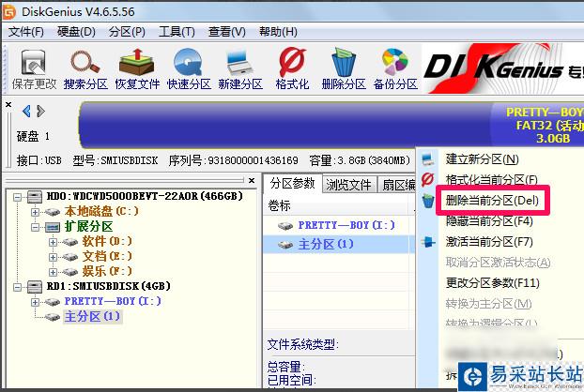Choose 更改分区参数(F11) from context menu
This screenshot has height=392, width=584.
tap(492, 283)
